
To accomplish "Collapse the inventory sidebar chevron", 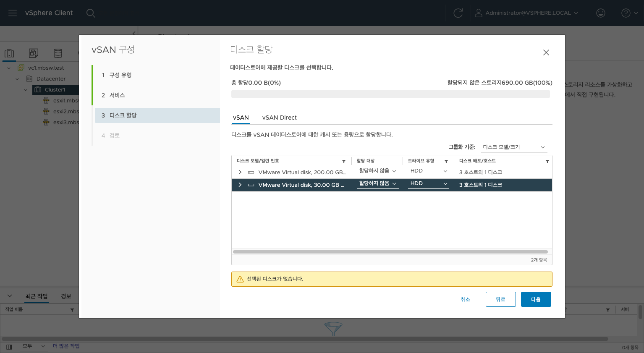I will [x=134, y=33].
